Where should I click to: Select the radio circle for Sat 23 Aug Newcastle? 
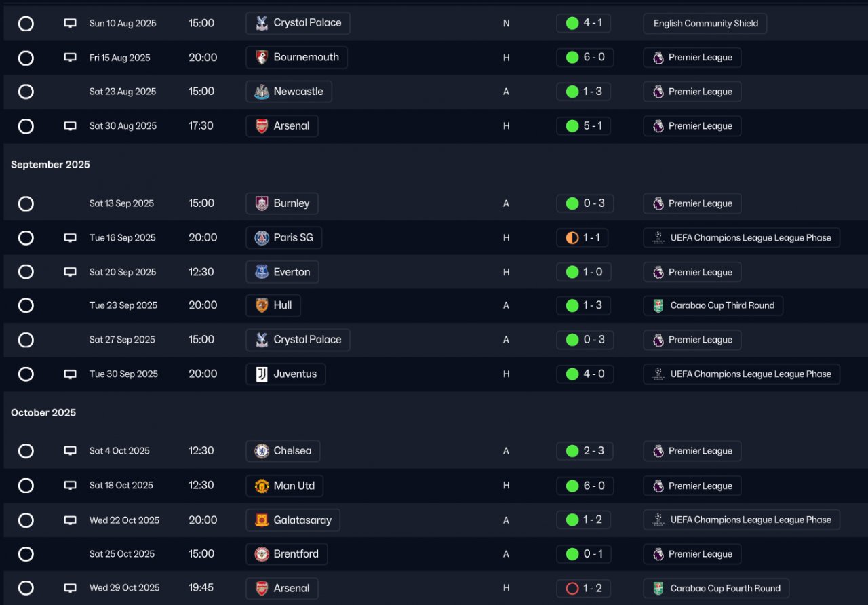point(26,92)
